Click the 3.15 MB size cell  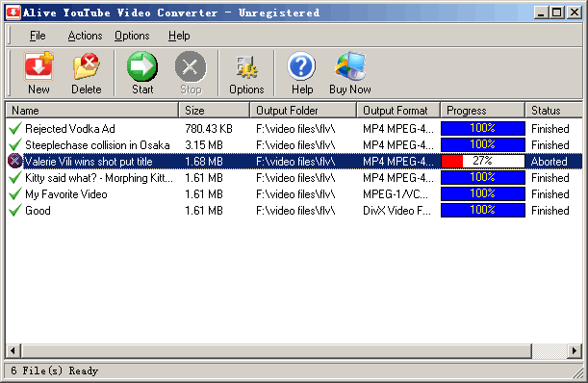click(204, 145)
